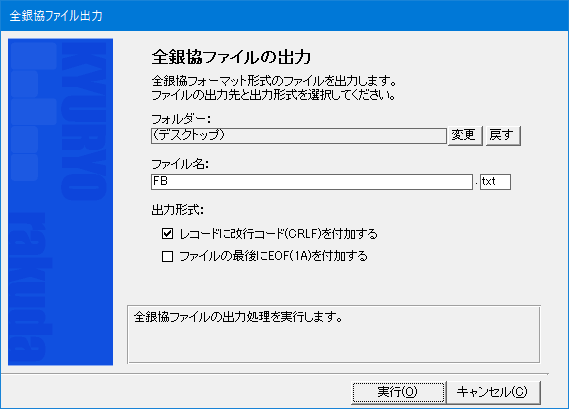Run the export with 実行(O)
The width and height of the screenshot is (569, 409).
pyautogui.click(x=398, y=392)
